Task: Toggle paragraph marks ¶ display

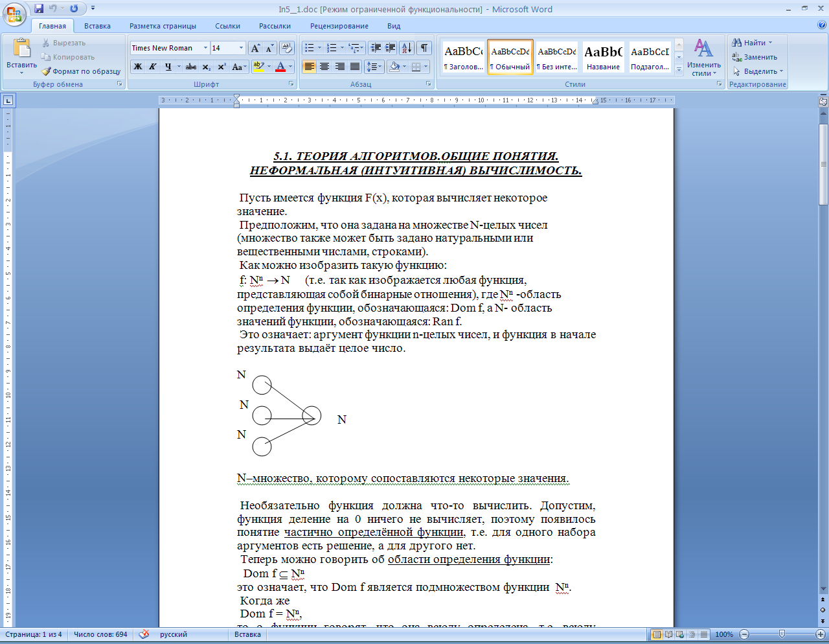Action: click(424, 48)
